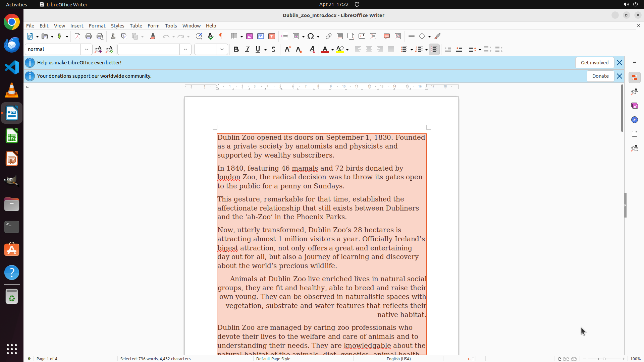Expand the font name dropdown
644x362 pixels.
(x=185, y=49)
